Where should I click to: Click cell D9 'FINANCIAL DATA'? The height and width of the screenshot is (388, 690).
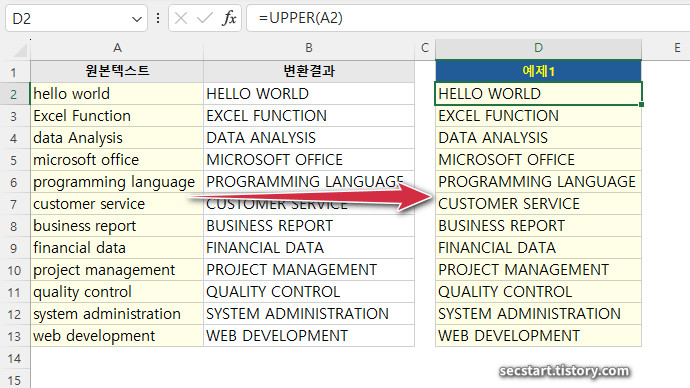point(538,248)
